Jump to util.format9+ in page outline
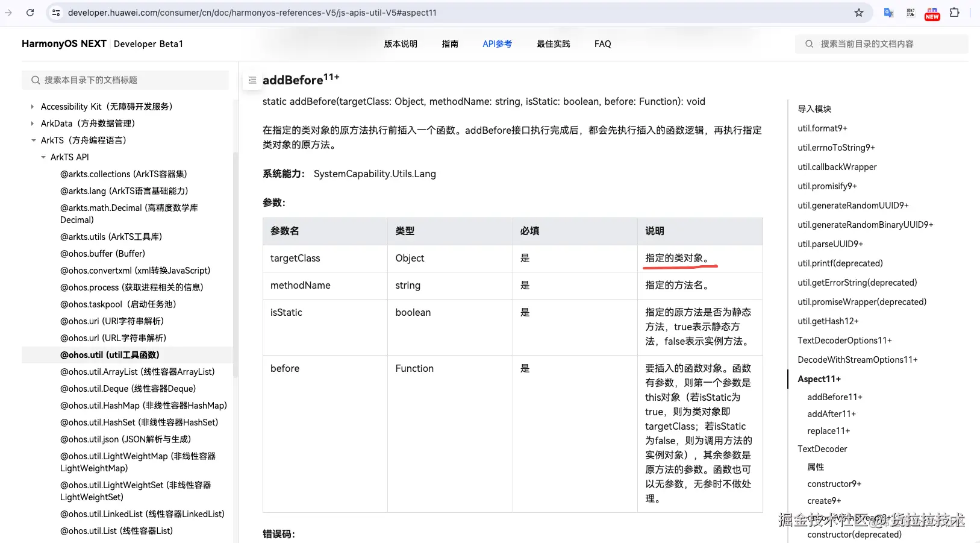 (822, 128)
